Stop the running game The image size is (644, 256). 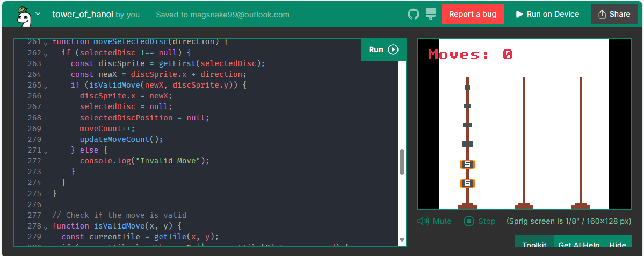(x=479, y=221)
